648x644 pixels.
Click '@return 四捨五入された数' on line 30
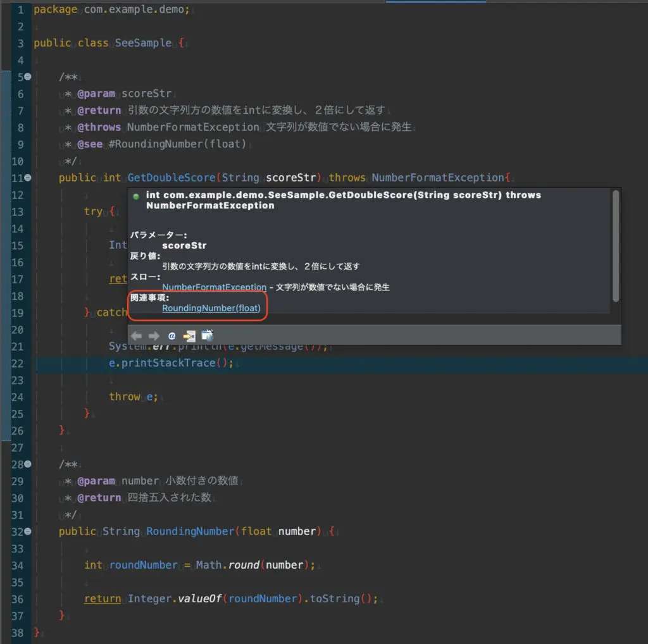tap(144, 498)
